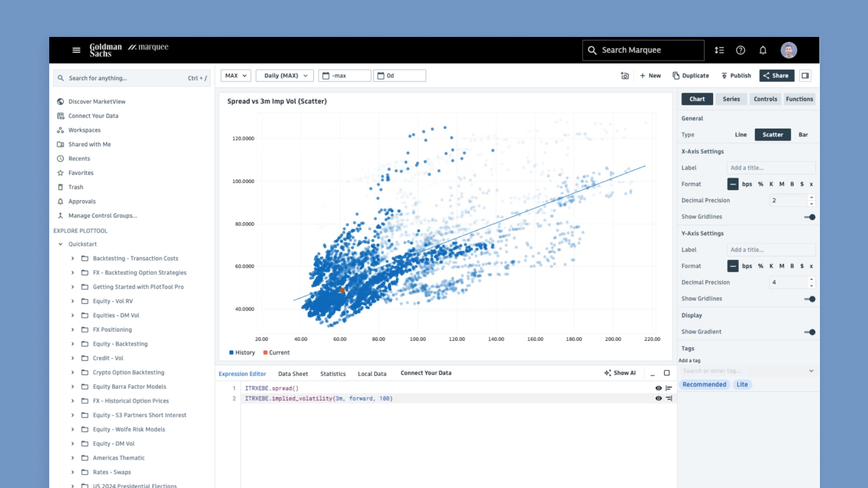Hide the ITRXEBE.spread() series eye icon

658,388
